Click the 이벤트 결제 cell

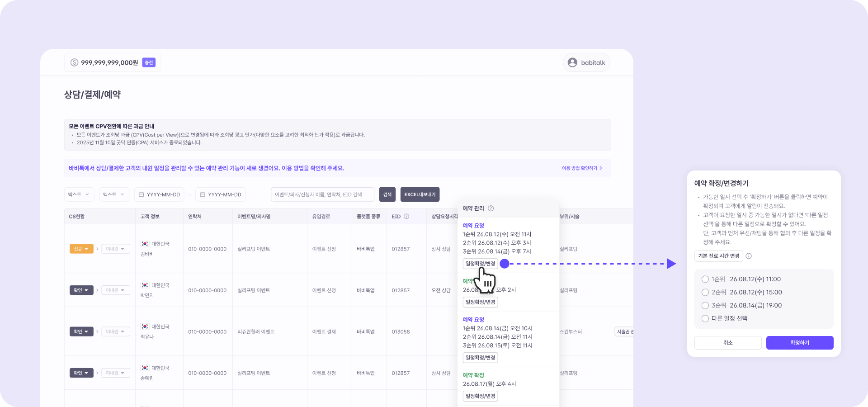pos(324,332)
